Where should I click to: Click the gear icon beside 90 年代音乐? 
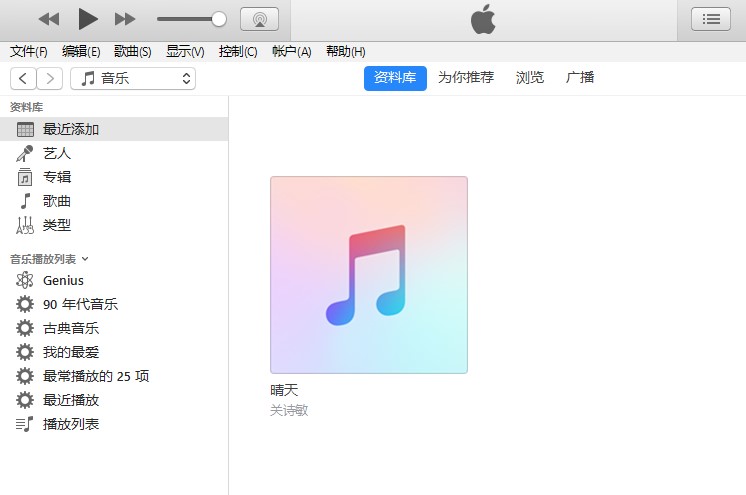pos(25,304)
